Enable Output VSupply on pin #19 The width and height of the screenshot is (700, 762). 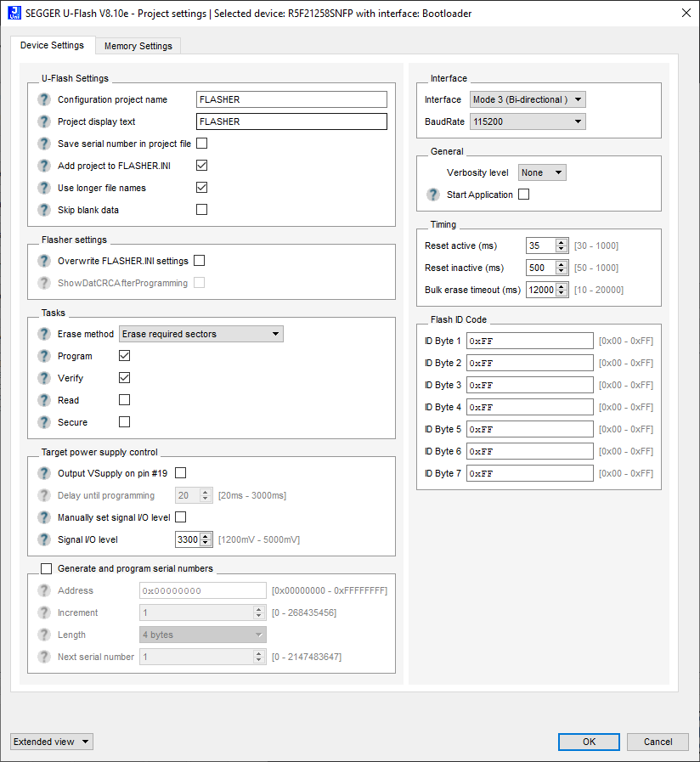(180, 473)
